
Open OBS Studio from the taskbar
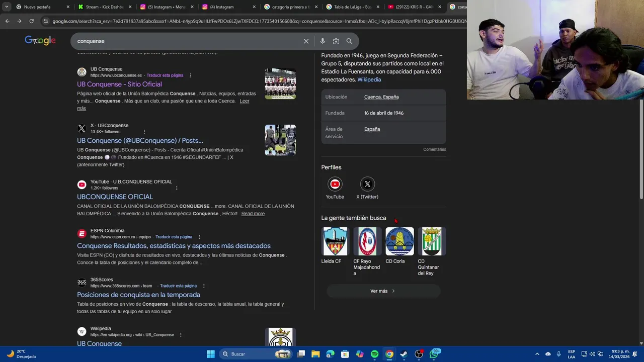[x=419, y=354]
